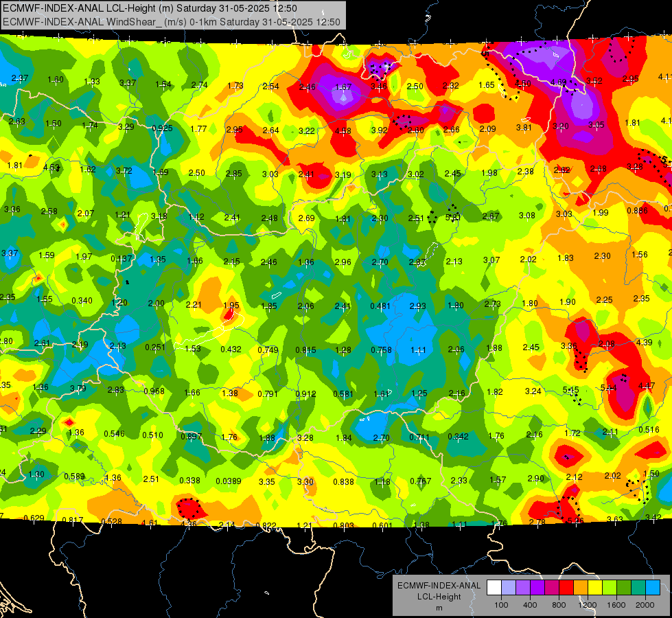
Task: Click the yellow legend swatch
Action: point(595,588)
